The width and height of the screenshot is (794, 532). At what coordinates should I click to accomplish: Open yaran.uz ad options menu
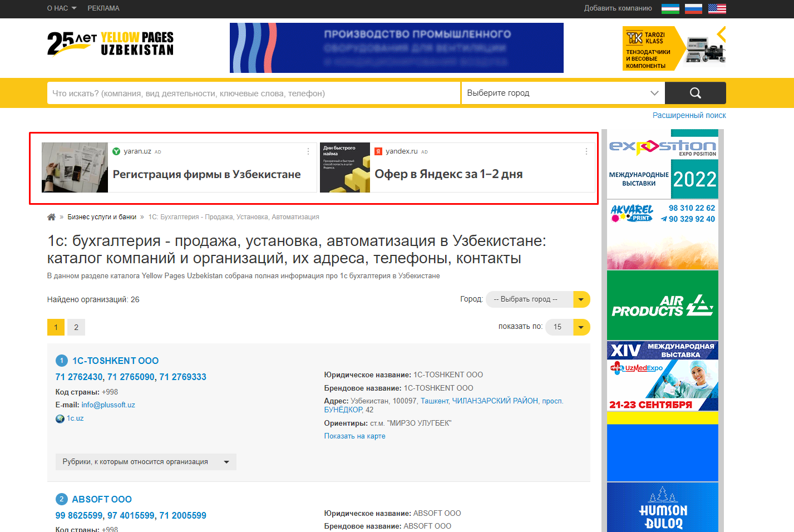click(308, 151)
